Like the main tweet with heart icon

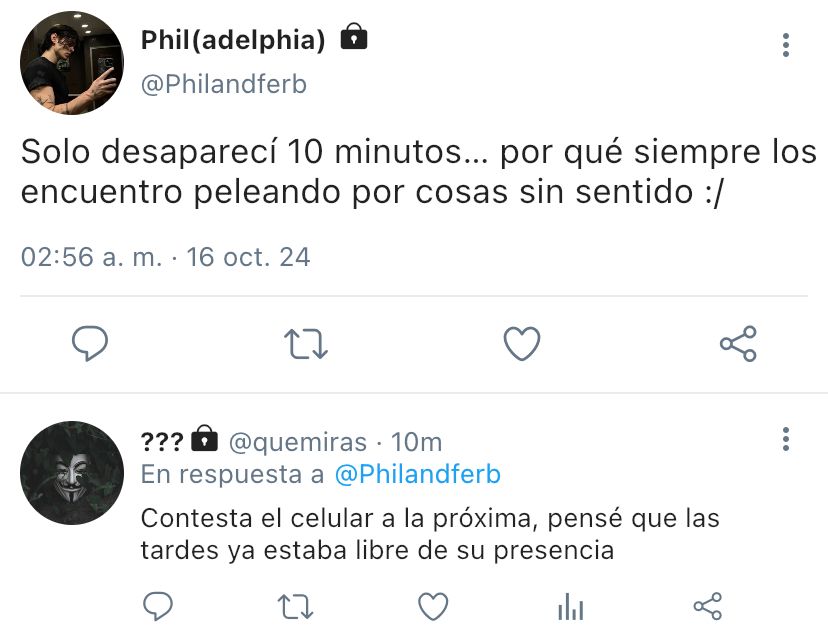(x=522, y=343)
